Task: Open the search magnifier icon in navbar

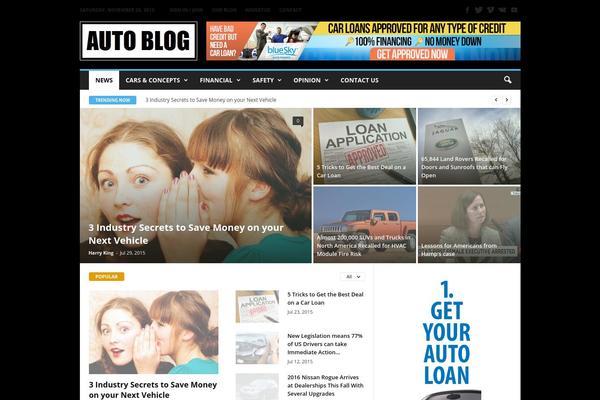Action: (507, 80)
